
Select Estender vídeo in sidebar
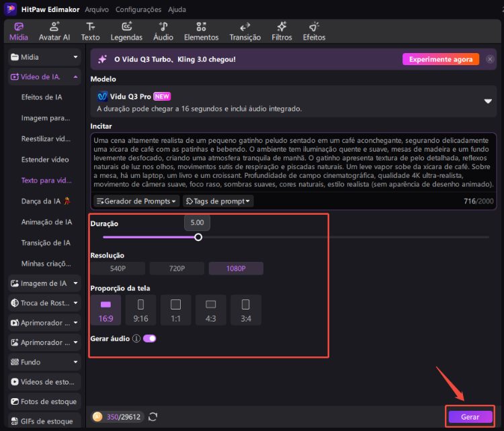point(45,160)
